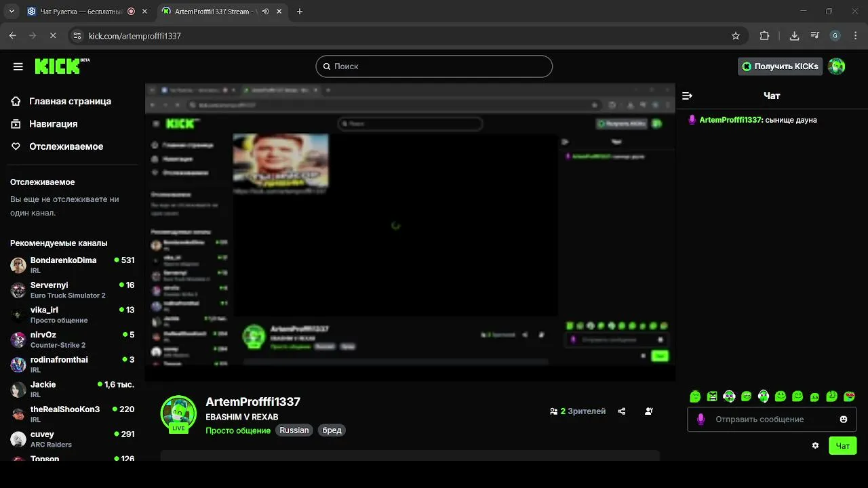
Task: Click the cuvey channel avatar
Action: [x=18, y=439]
